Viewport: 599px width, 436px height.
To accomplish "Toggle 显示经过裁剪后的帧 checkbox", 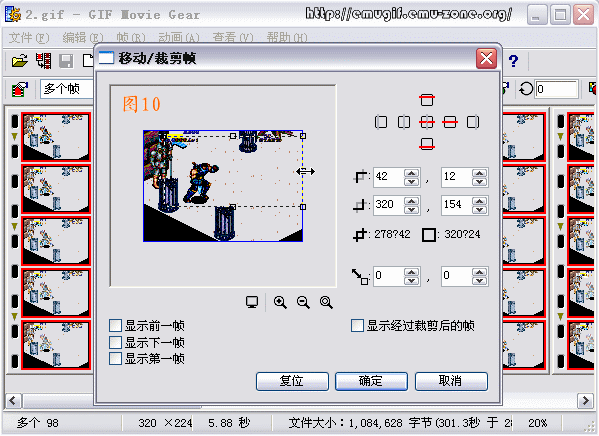I will (x=357, y=326).
